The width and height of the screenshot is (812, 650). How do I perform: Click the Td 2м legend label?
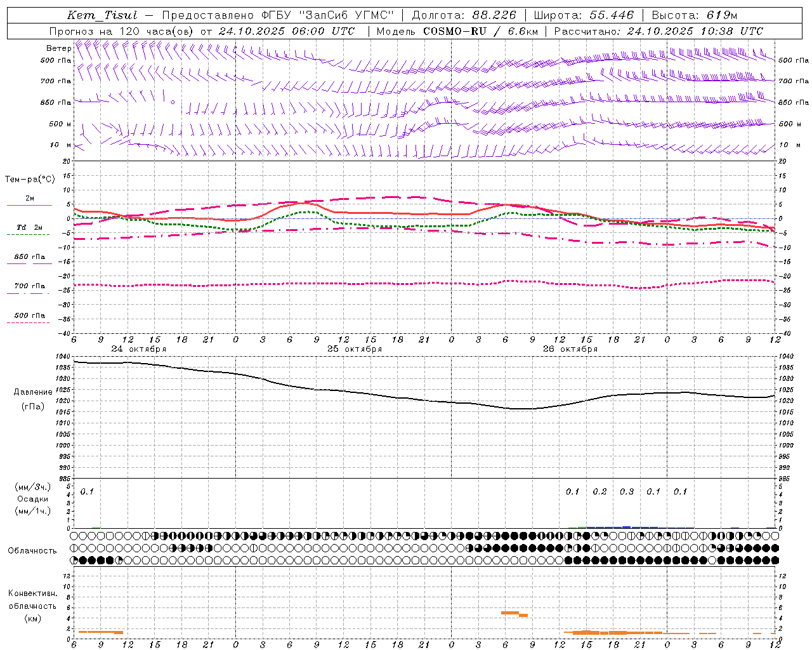tap(29, 227)
